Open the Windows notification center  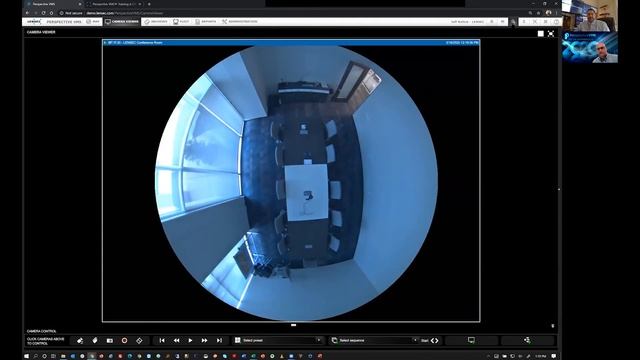tap(553, 356)
